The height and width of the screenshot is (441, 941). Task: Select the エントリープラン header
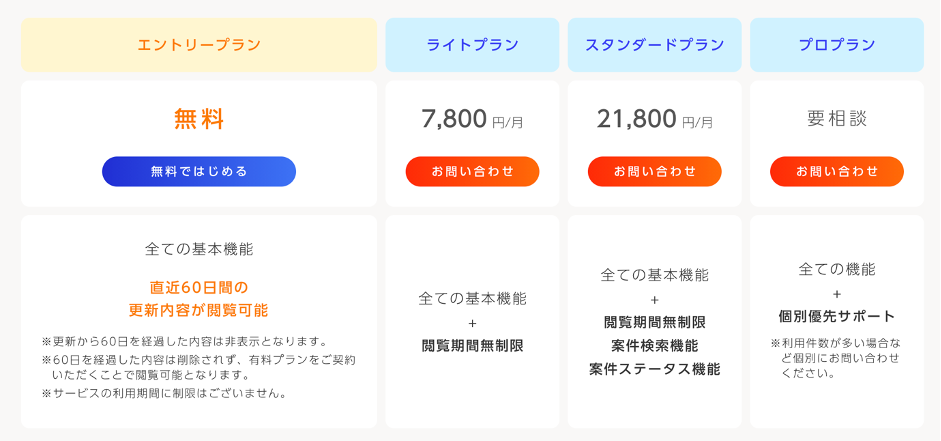tap(199, 45)
